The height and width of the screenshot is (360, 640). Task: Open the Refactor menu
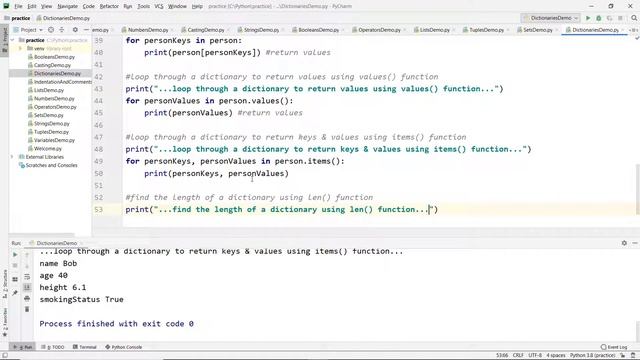109,6
